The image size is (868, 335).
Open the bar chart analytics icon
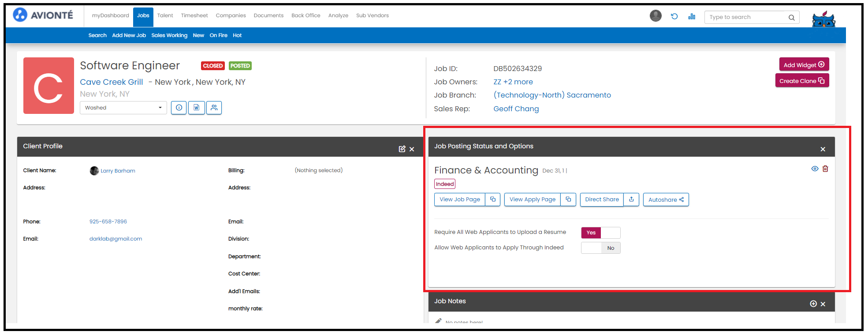(x=692, y=16)
